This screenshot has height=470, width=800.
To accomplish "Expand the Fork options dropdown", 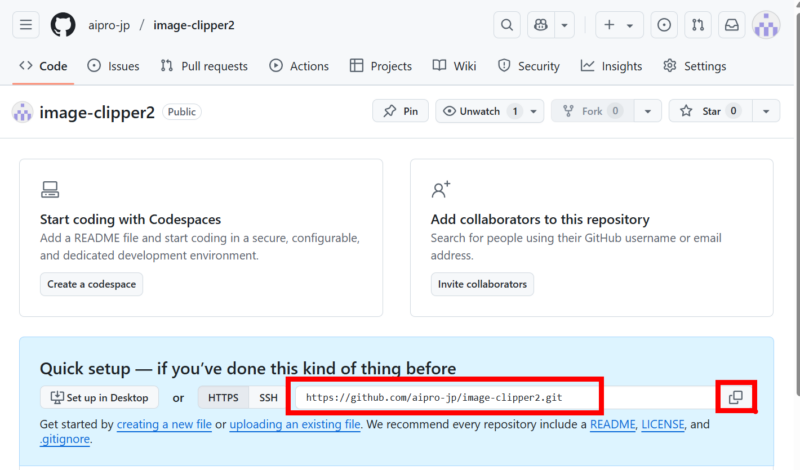I will (x=647, y=111).
